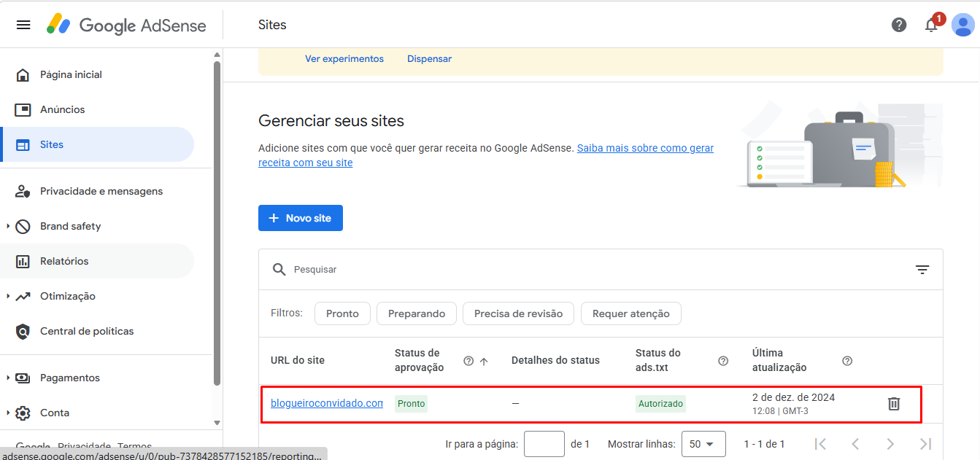Open the account profile avatar
980x460 pixels.
click(x=962, y=25)
